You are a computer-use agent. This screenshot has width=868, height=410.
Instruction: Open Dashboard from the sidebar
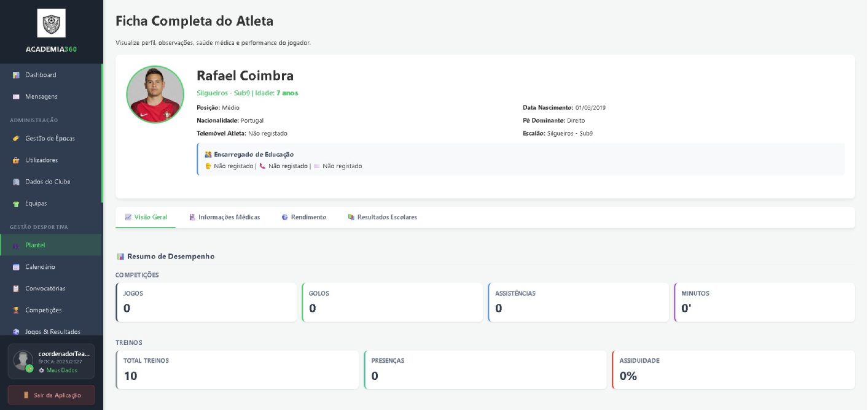[51, 75]
